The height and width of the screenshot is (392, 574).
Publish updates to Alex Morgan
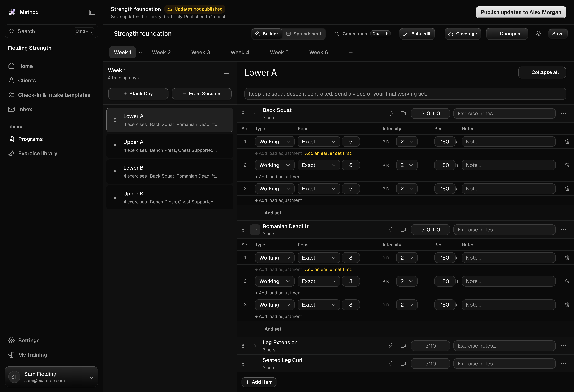pos(521,12)
